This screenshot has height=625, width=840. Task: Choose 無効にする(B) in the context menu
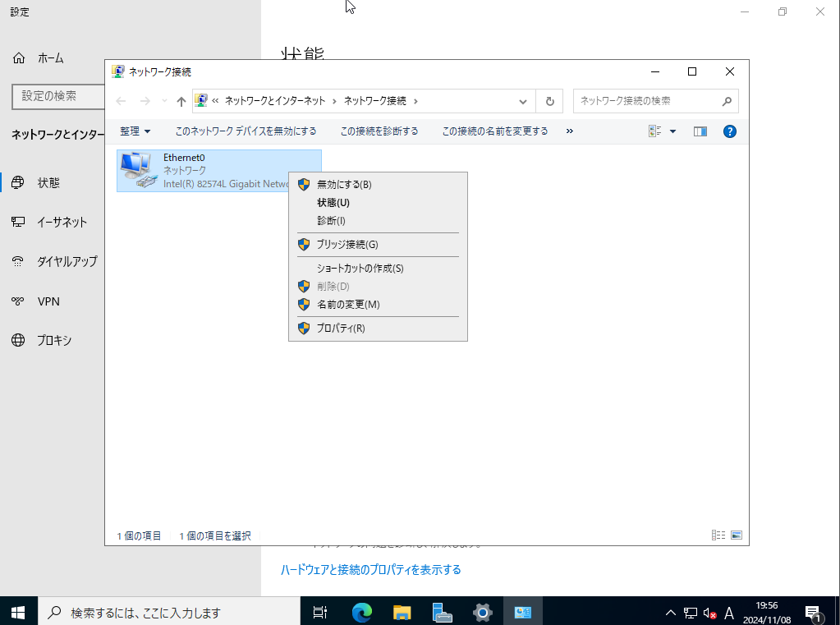coord(343,185)
